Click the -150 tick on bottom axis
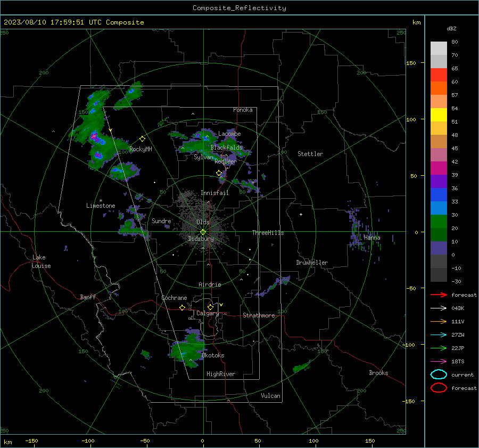The width and height of the screenshot is (479, 448). point(31,441)
